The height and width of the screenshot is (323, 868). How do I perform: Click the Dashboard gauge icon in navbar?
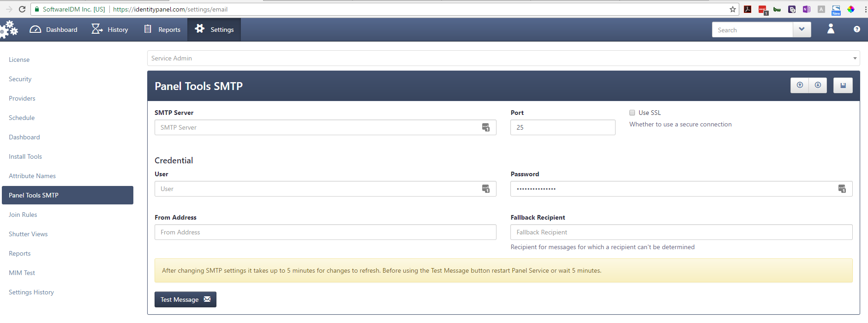tap(36, 30)
